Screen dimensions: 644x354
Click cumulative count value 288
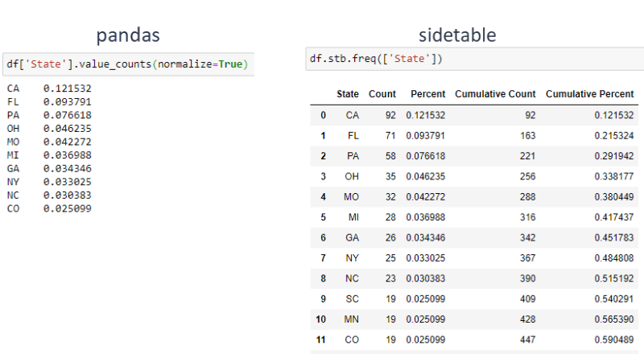click(x=528, y=197)
